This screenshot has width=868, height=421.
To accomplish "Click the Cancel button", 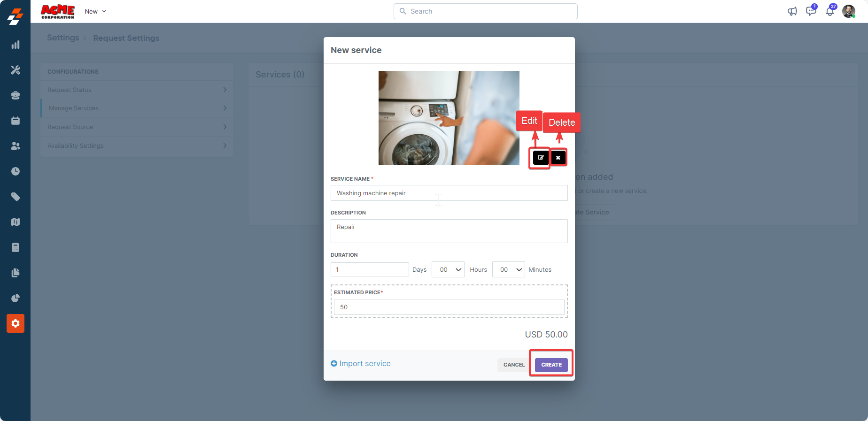I will [514, 365].
